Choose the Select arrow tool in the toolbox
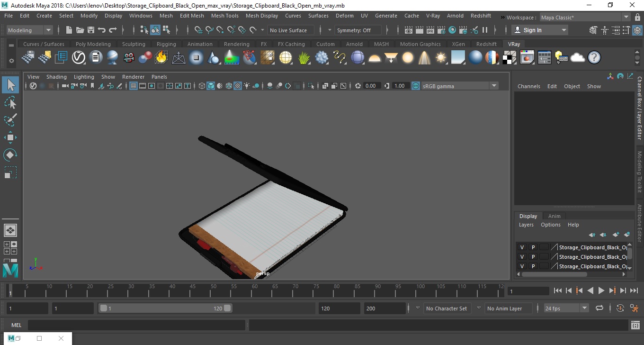The image size is (644, 345). [10, 85]
